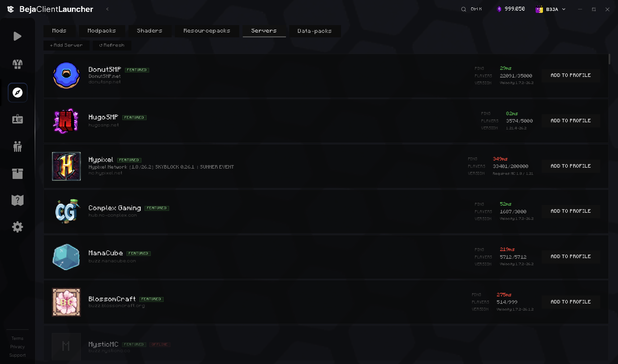Screen dimensions: 618x364
Task: Click the Add Server button
Action: click(x=66, y=45)
